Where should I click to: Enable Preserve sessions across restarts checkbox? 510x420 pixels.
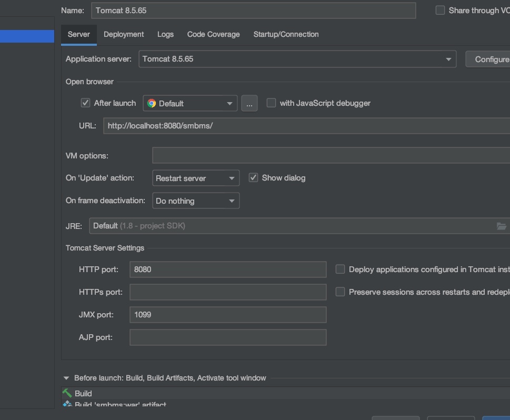[341, 292]
